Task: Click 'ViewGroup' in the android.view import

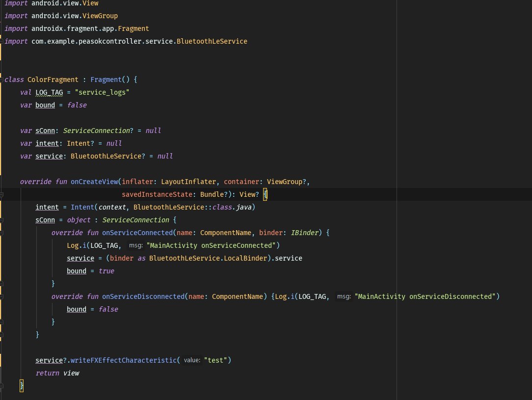Action: point(100,16)
